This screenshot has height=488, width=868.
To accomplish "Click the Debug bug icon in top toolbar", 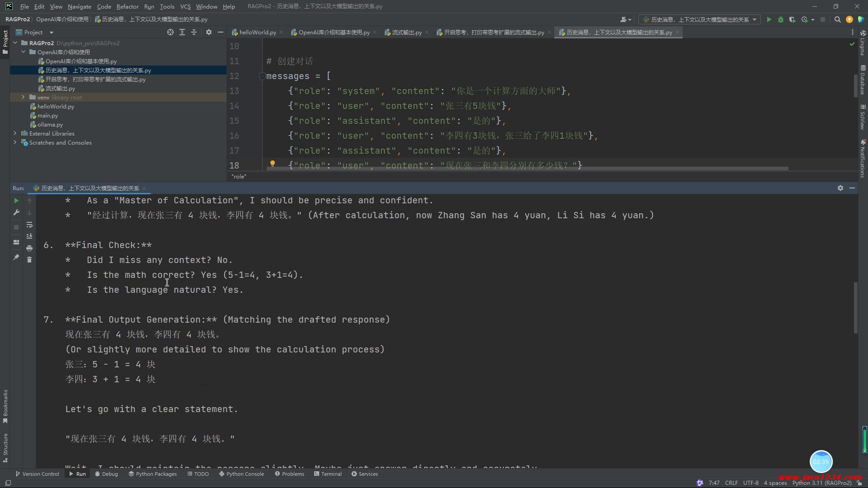I will coord(781,19).
